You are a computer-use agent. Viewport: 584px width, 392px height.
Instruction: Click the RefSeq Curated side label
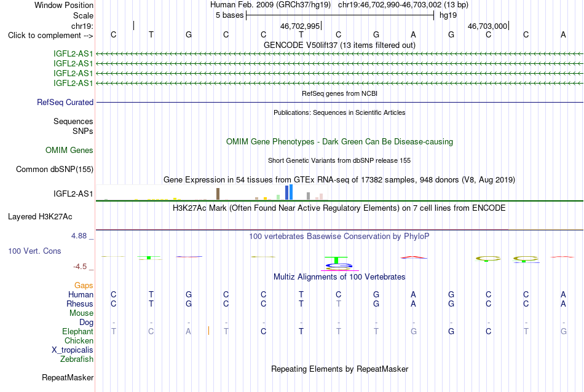(65, 103)
